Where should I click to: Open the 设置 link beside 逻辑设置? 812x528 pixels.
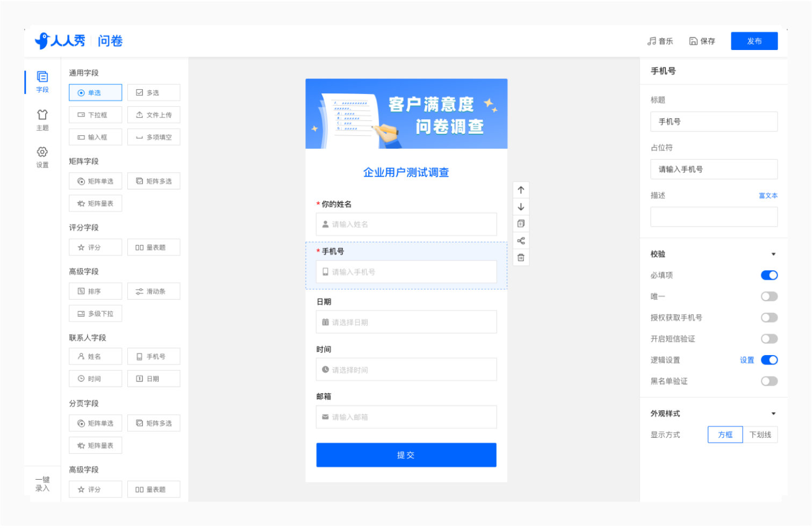(x=747, y=360)
